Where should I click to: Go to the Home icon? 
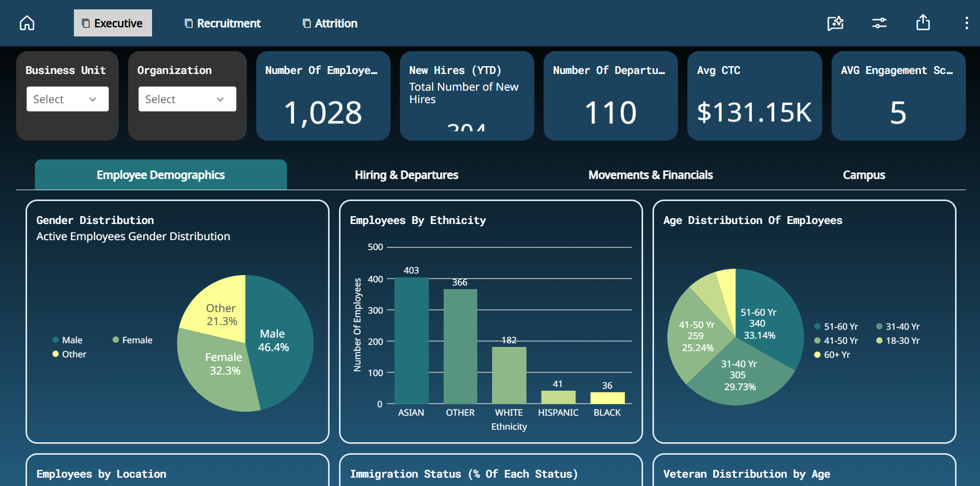tap(27, 23)
